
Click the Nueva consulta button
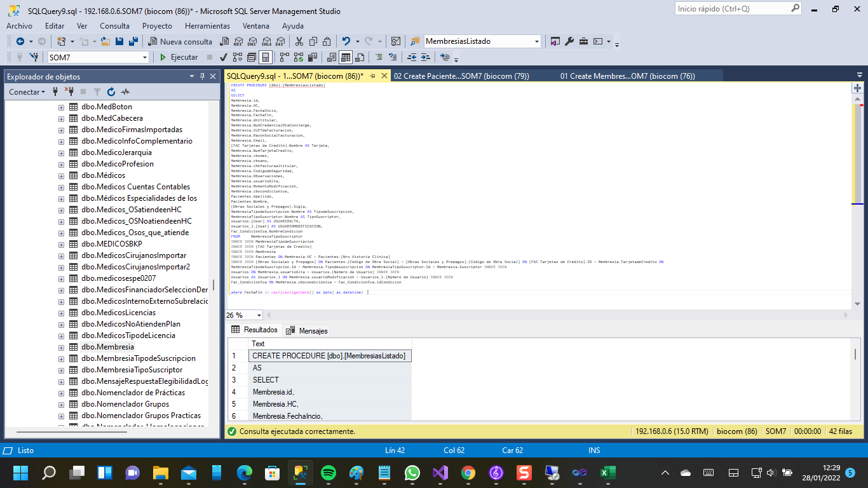click(180, 41)
